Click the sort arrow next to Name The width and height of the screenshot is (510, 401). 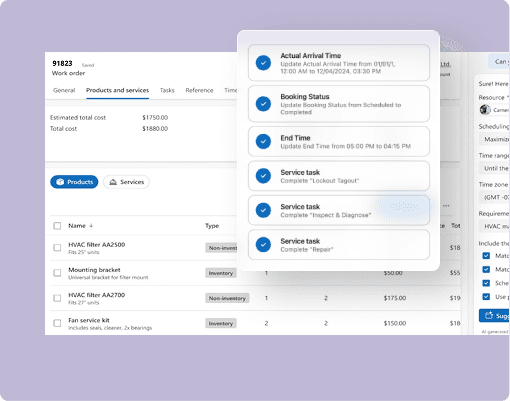click(91, 226)
